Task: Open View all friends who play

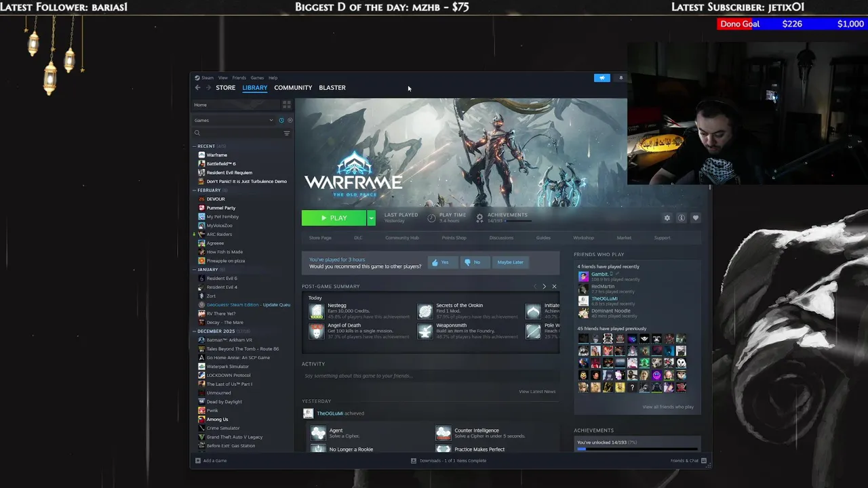Action: click(668, 407)
